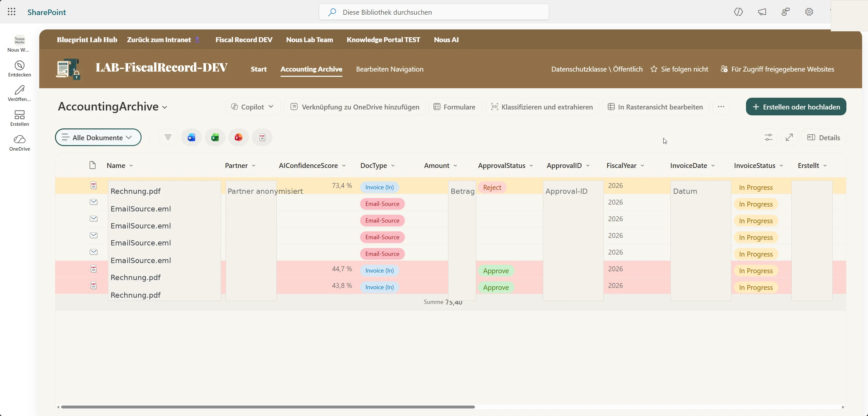Open the app launcher waffle icon
The width and height of the screenshot is (868, 416).
11,12
